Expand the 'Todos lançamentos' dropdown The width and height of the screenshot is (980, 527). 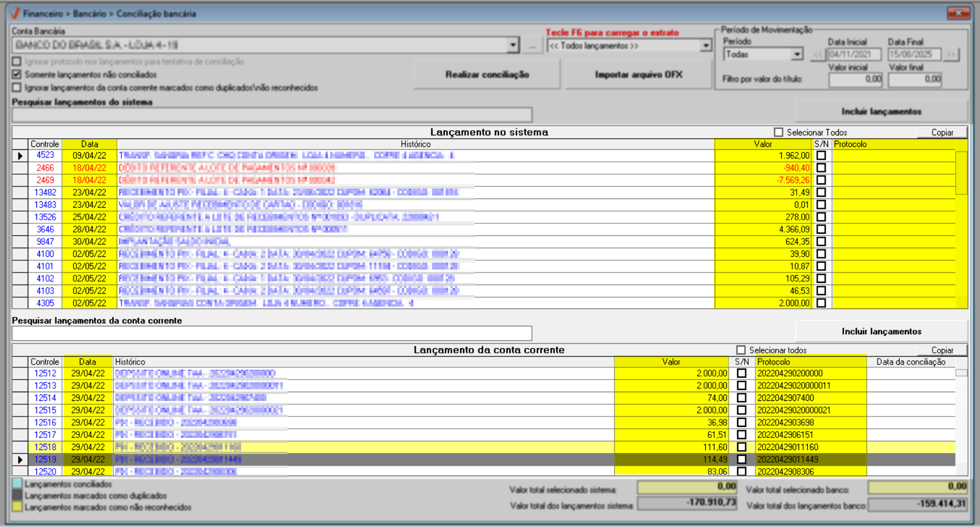coord(705,46)
